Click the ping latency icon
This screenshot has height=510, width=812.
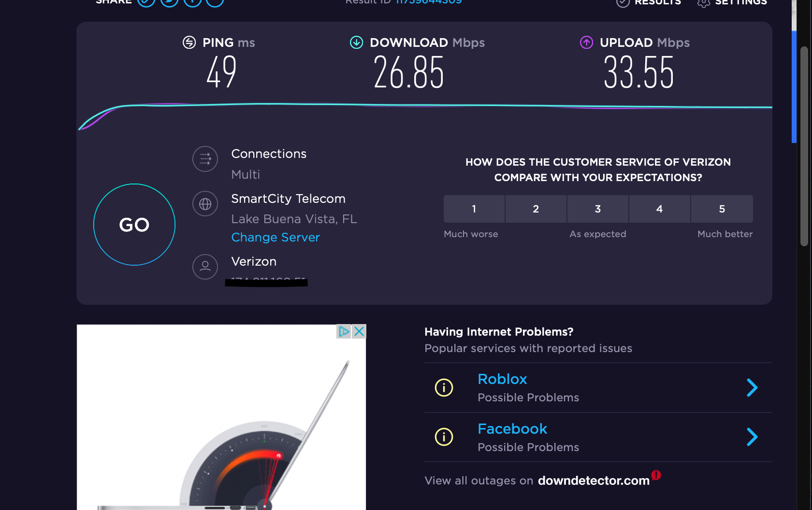point(189,42)
